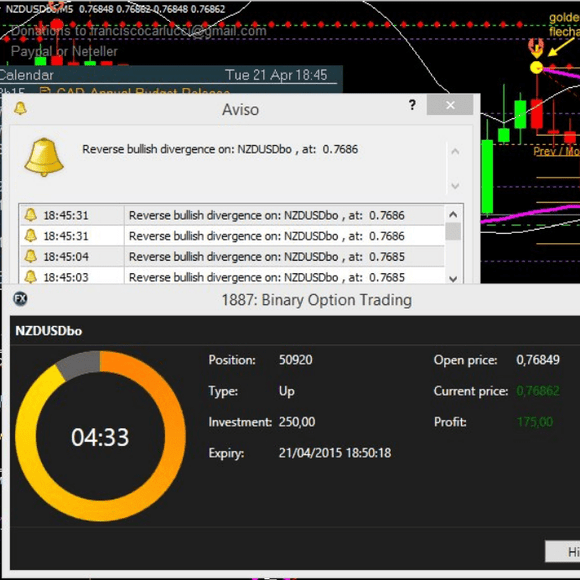Click the green Current price value
This screenshot has width=580, height=580.
click(538, 391)
